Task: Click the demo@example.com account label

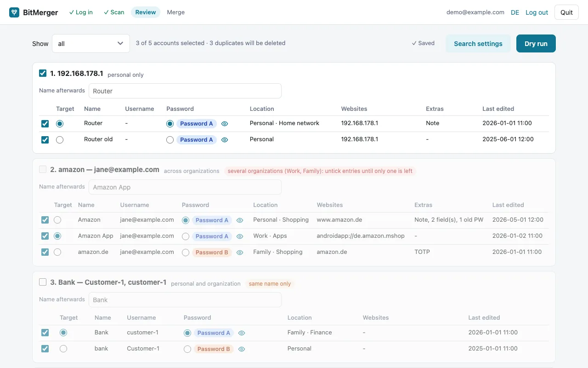Action: (475, 12)
